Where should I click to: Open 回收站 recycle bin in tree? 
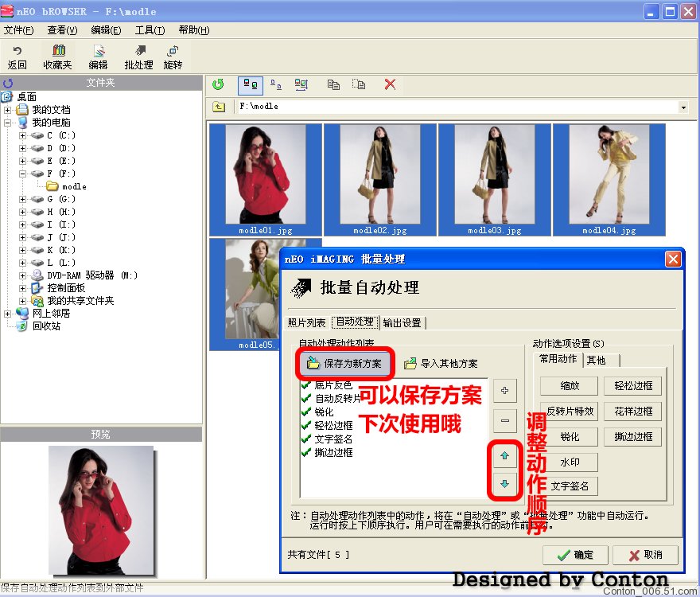[x=38, y=326]
